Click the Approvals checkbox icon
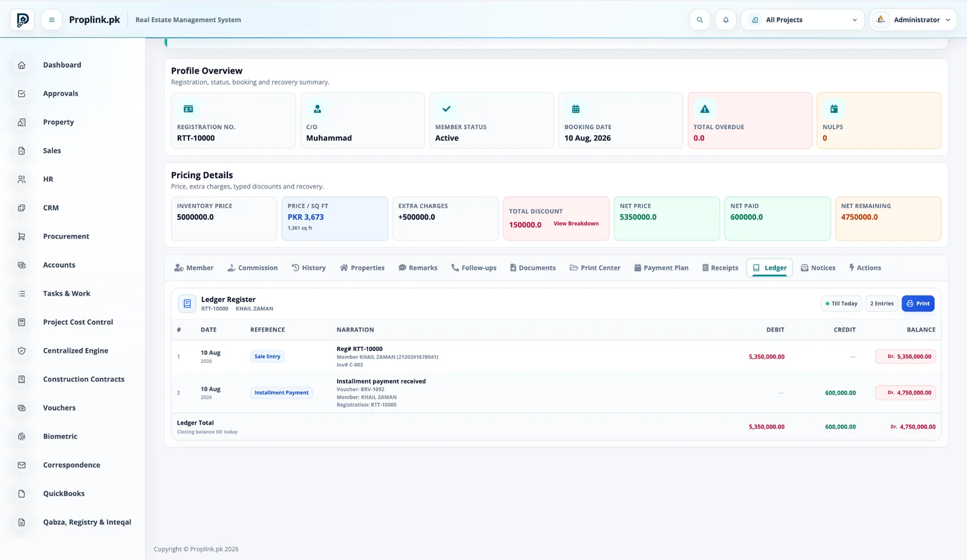The width and height of the screenshot is (967, 560). 22,94
